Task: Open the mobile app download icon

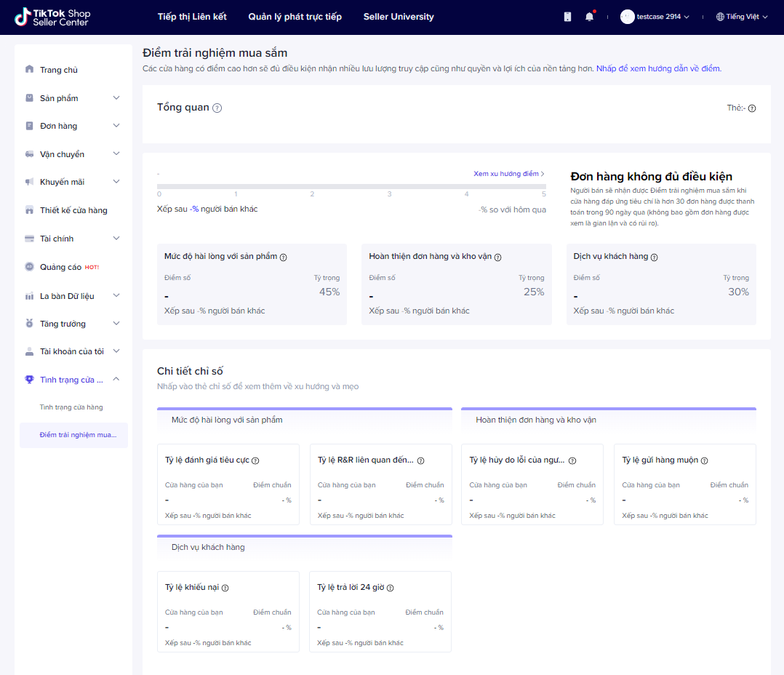Action: coord(568,17)
